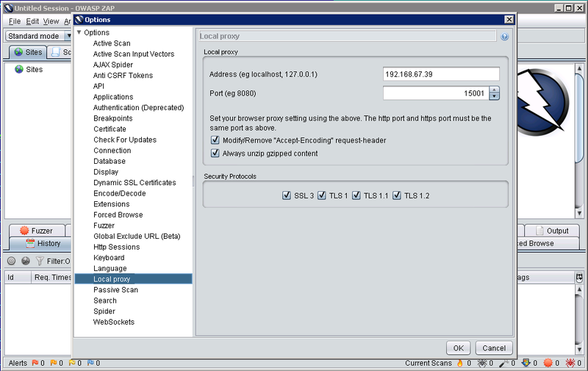The height and width of the screenshot is (371, 588).
Task: Select Check For Updates option
Action: tap(125, 140)
